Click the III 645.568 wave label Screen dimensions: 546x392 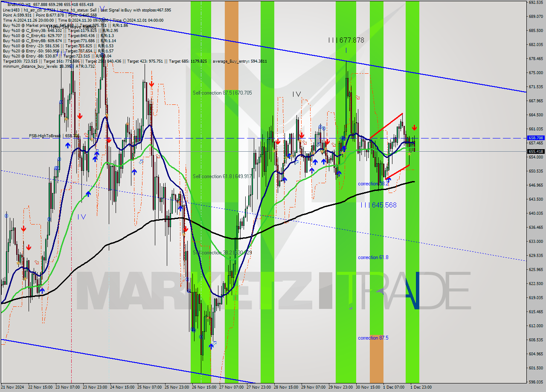click(378, 205)
